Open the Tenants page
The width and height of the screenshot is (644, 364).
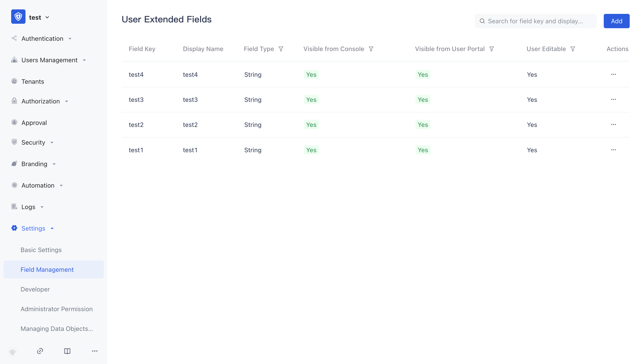tap(32, 82)
